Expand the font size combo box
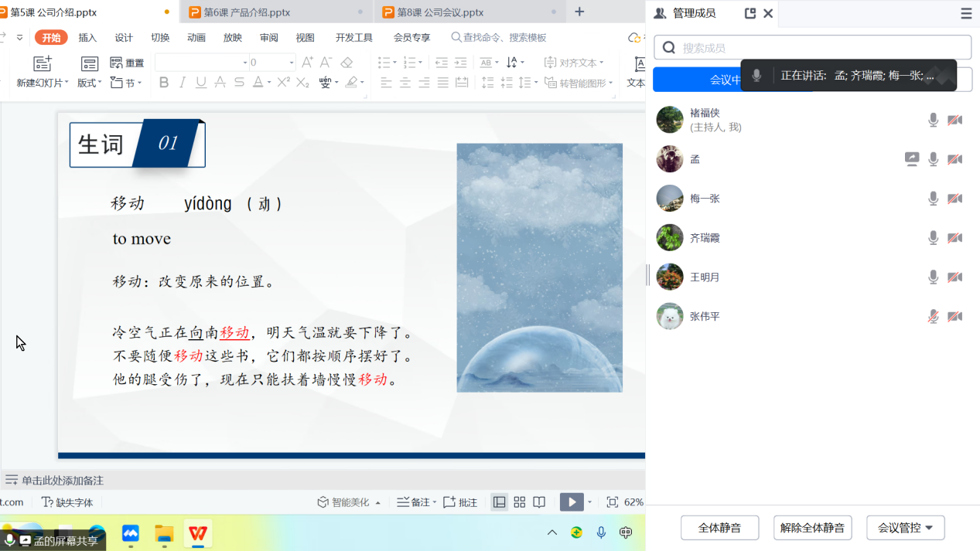The width and height of the screenshot is (980, 551). [x=292, y=63]
